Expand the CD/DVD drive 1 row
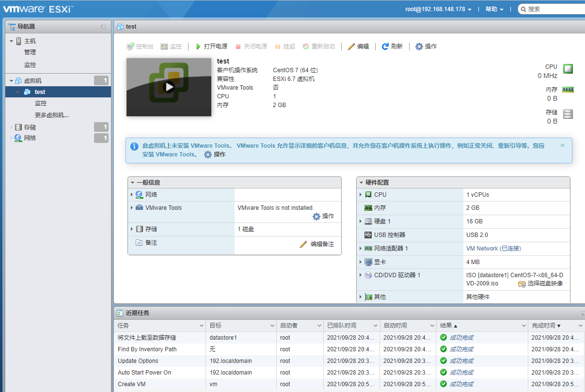Image resolution: width=585 pixels, height=392 pixels. click(361, 275)
